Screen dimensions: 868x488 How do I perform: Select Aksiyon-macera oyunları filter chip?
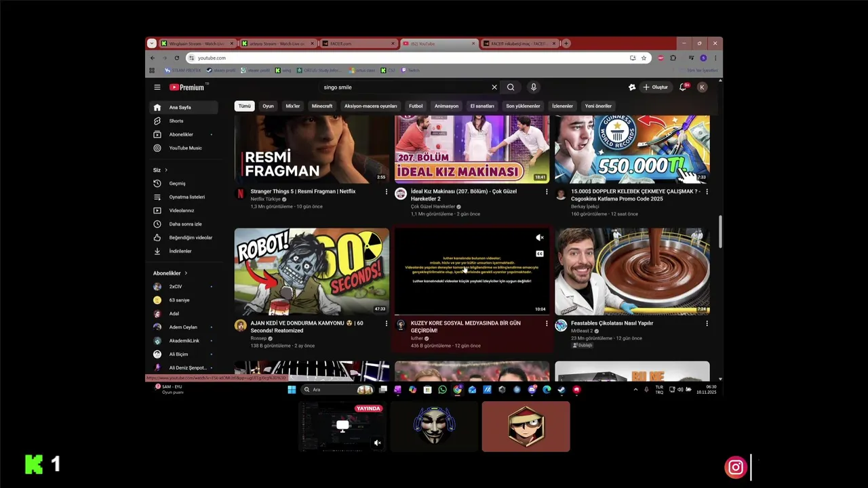(370, 106)
